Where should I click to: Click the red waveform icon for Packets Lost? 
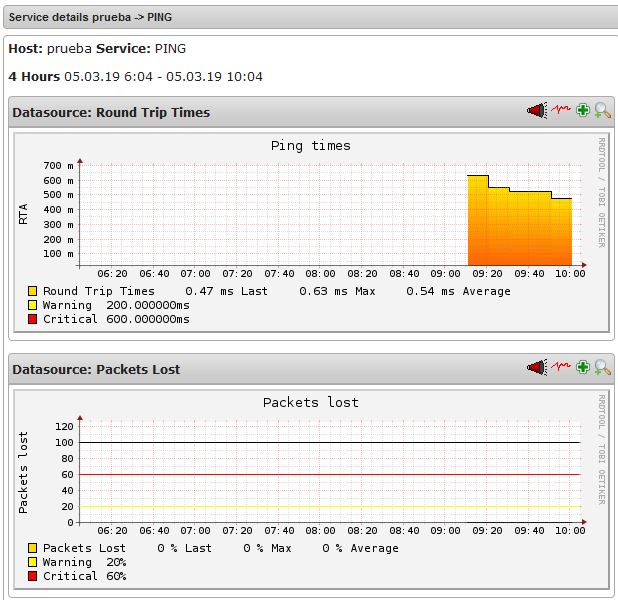click(x=561, y=368)
